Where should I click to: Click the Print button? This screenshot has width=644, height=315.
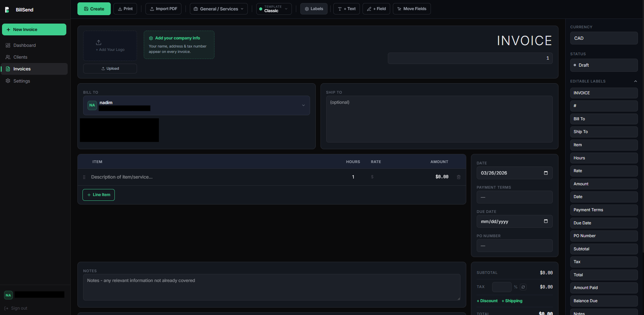[125, 9]
